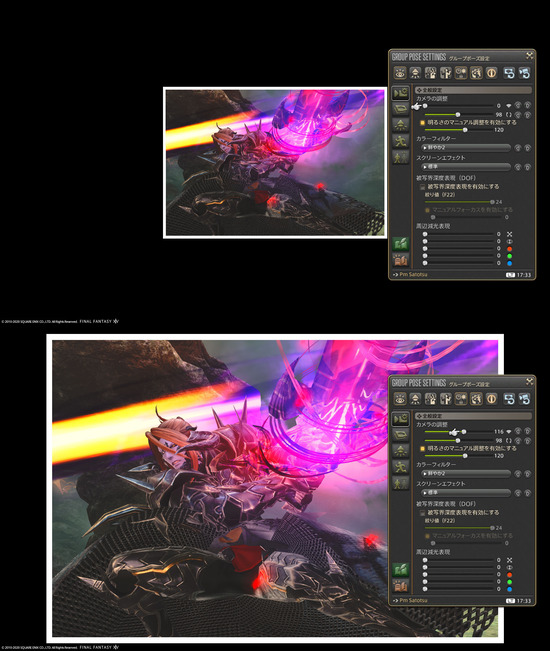Click the second blue curved-arrow icon in upper panel
Viewport: 550px width, 651px height.
click(525, 73)
